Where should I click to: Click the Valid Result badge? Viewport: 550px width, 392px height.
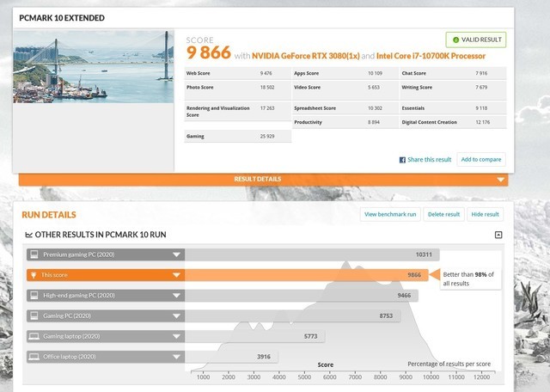pyautogui.click(x=476, y=40)
